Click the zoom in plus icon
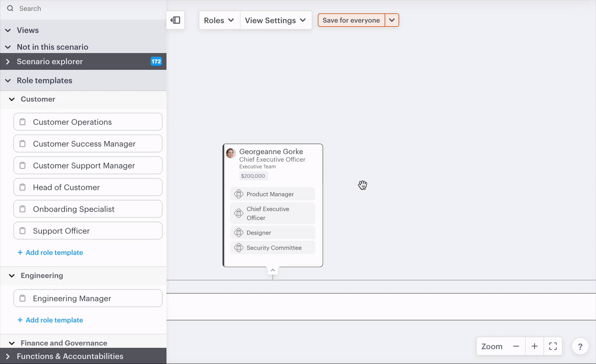Image resolution: width=596 pixels, height=364 pixels. point(535,346)
